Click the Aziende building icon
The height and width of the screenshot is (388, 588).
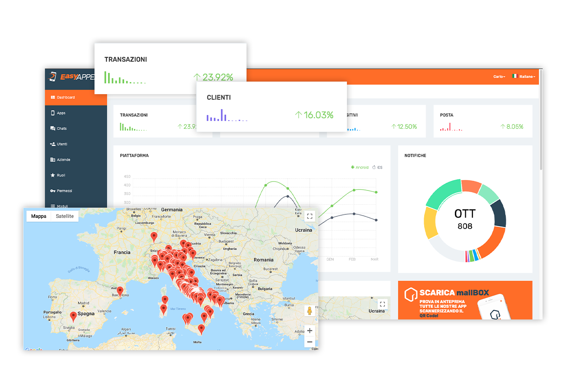(52, 160)
